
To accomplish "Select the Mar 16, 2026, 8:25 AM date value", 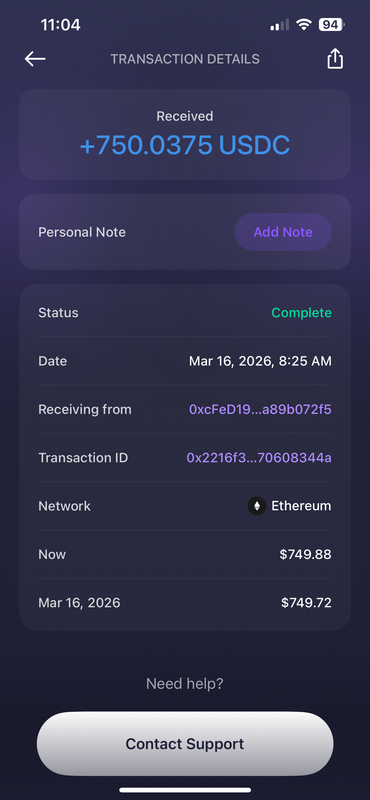I will click(260, 361).
